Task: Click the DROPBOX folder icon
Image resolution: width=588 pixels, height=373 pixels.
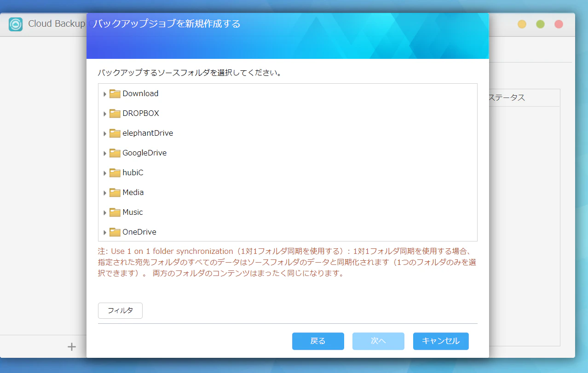Action: coord(115,113)
